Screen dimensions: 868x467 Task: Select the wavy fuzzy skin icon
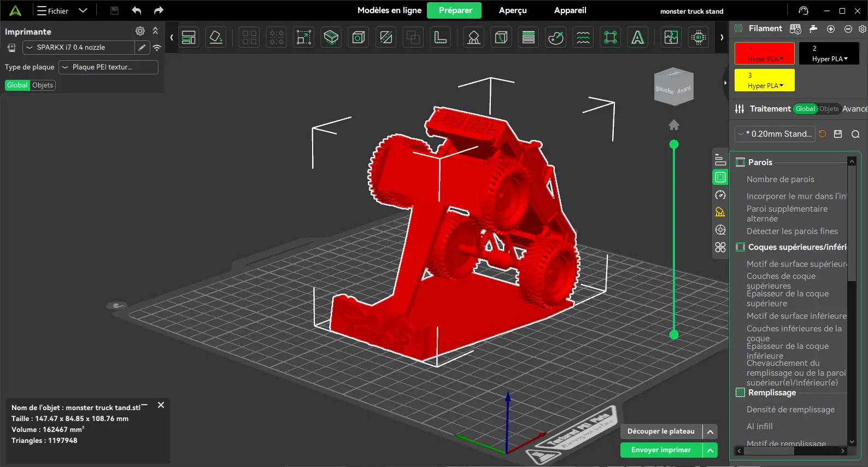[583, 37]
